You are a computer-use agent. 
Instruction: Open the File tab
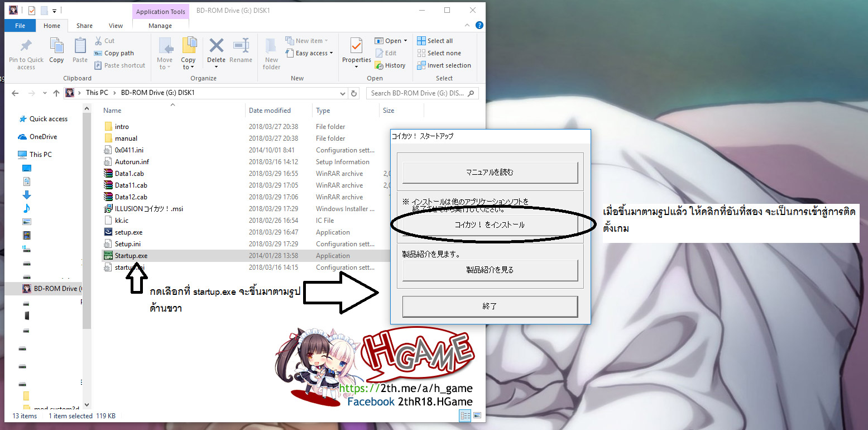click(x=20, y=26)
